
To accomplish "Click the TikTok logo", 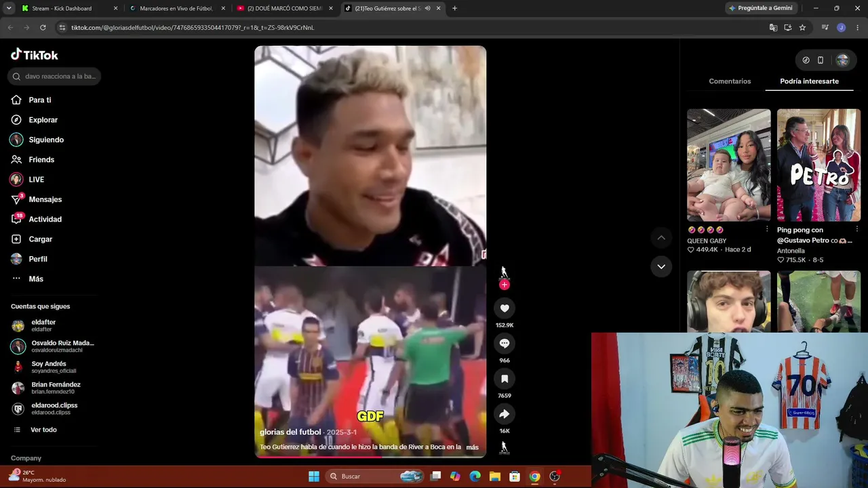I will [x=35, y=55].
